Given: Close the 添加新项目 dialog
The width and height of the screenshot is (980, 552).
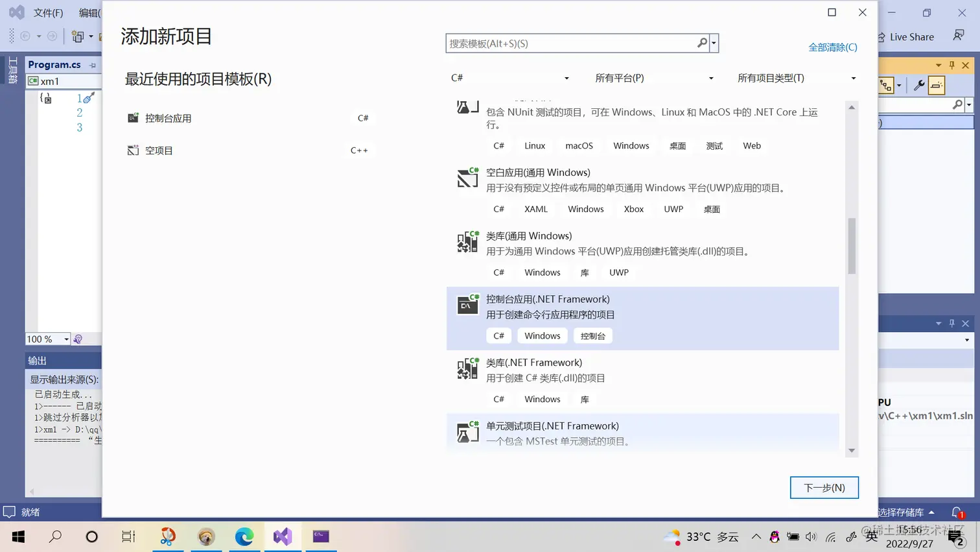Looking at the screenshot, I should pos(862,12).
